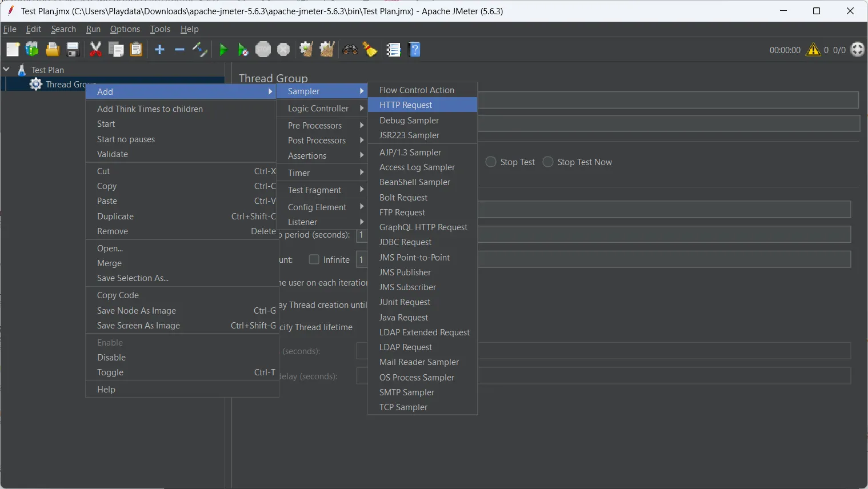Click the Stop test toolbar icon

point(263,50)
